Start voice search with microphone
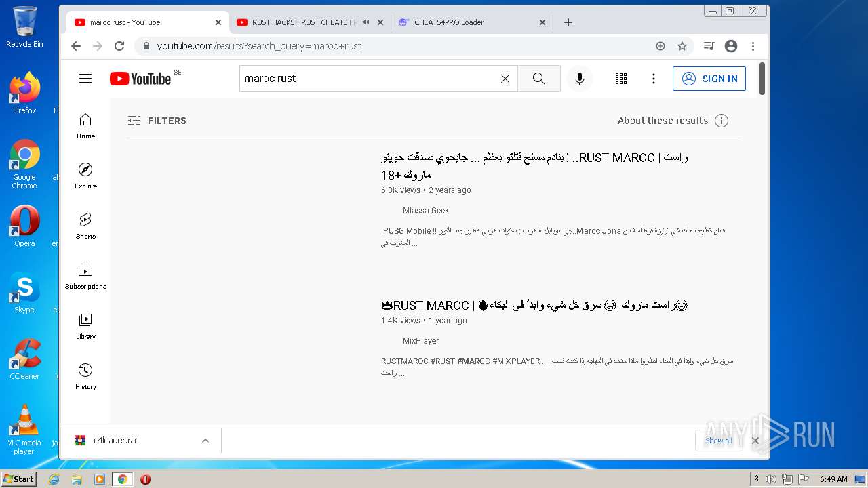Screen dimensions: 868x488 click(580, 79)
